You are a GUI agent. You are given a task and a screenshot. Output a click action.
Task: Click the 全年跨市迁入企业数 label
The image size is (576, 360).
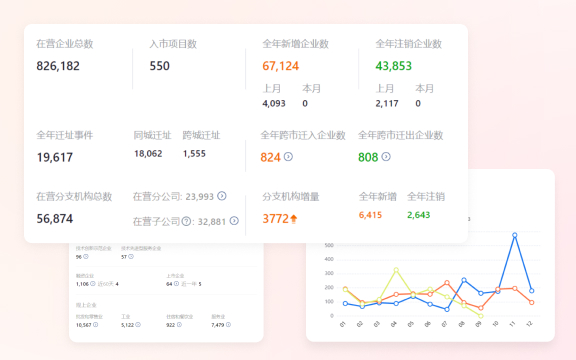(303, 135)
